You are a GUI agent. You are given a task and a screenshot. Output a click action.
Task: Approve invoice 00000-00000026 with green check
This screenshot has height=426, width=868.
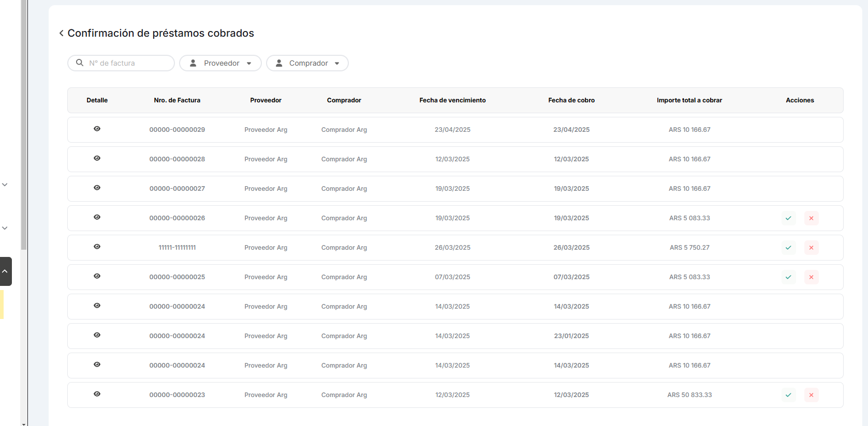point(788,218)
